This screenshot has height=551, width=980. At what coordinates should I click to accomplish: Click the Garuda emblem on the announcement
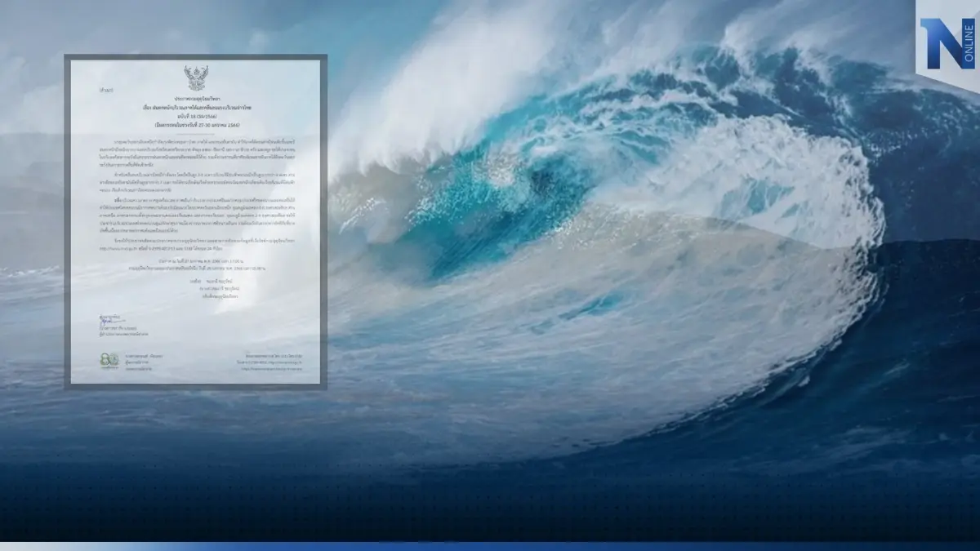196,78
